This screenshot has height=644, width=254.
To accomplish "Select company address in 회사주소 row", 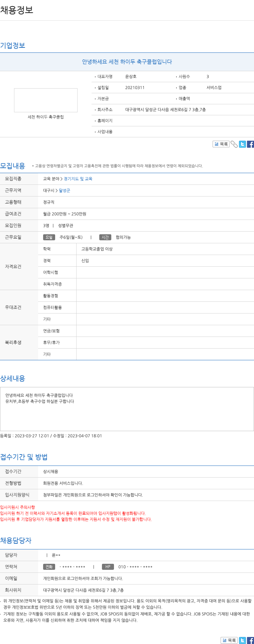I will (x=165, y=110).
